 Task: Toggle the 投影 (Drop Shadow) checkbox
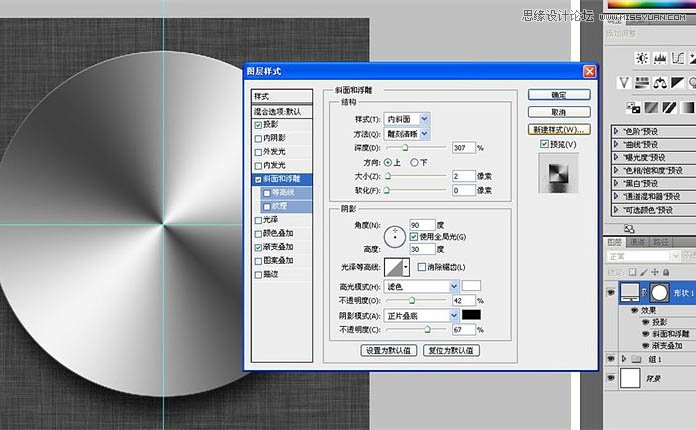pyautogui.click(x=258, y=125)
